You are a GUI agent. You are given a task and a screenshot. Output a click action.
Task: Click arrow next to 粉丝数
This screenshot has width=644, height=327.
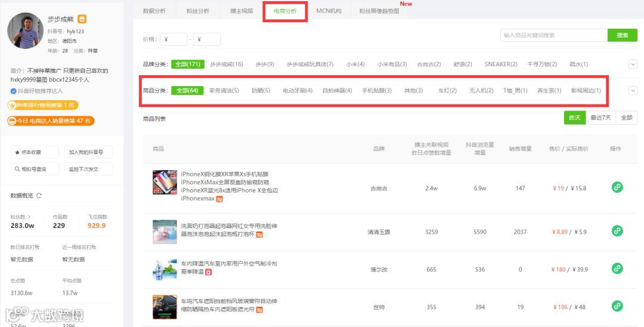pos(29,217)
